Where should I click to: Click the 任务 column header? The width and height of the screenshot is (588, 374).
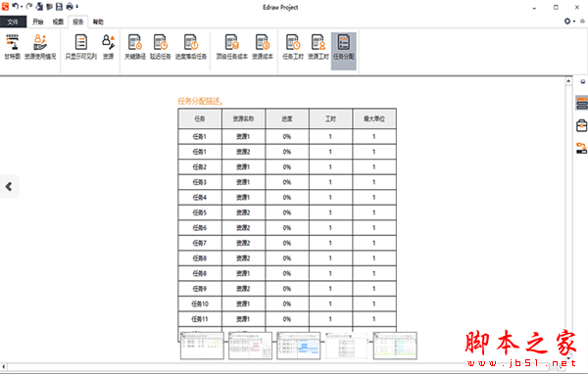200,118
